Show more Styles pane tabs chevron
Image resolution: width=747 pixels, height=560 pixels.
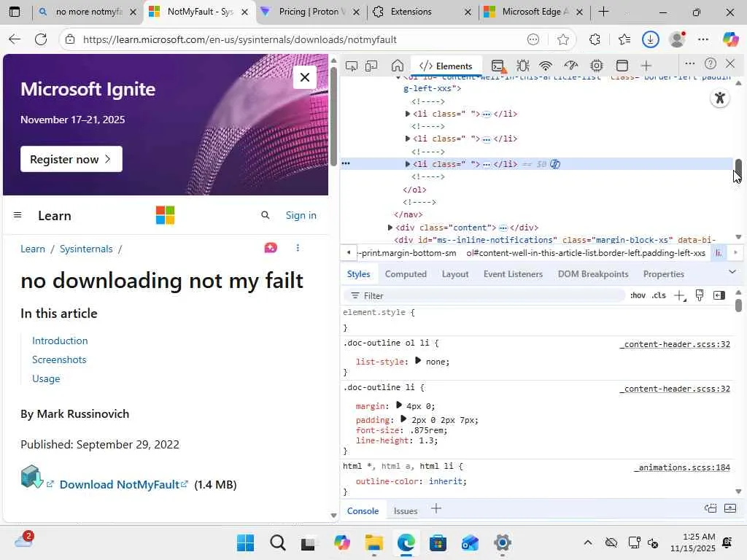coord(732,271)
